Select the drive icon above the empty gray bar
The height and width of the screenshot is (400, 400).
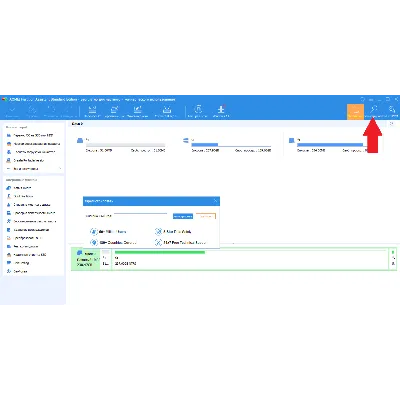(80, 141)
